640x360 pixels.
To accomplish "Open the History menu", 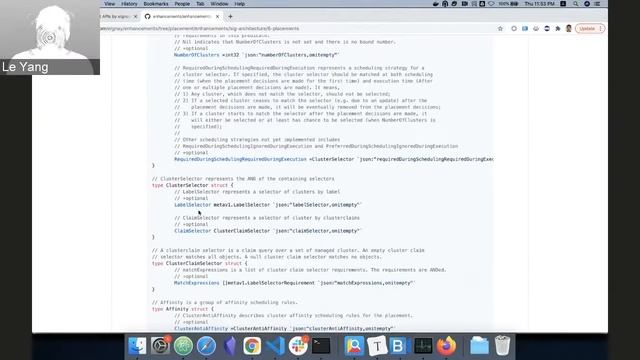I will [129, 4].
